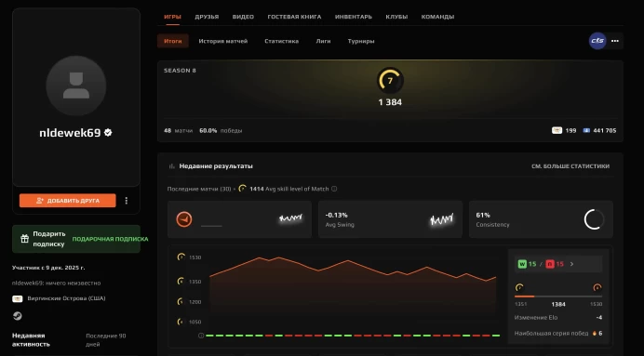Go to ГОСТЕВАЯ КНИГА tab
This screenshot has width=644, height=356.
(x=294, y=17)
